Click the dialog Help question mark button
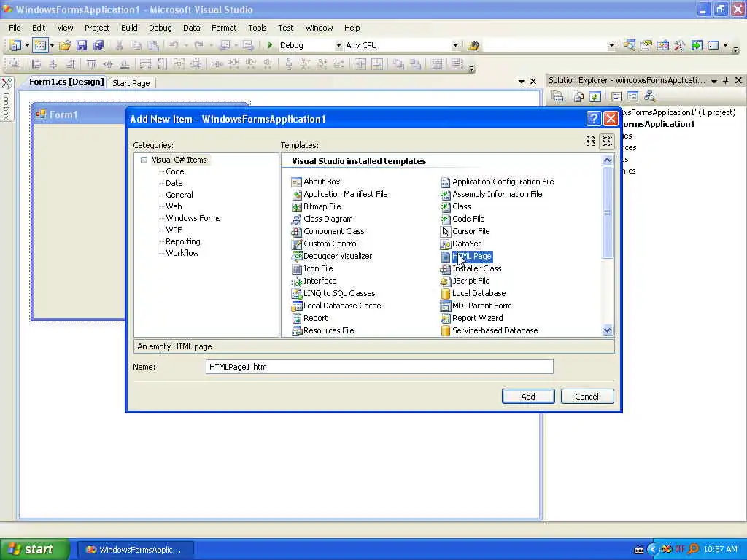This screenshot has width=747, height=560. point(593,119)
